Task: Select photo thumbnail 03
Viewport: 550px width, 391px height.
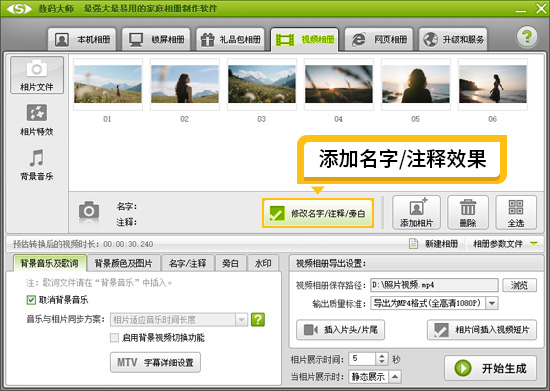Action: (x=262, y=85)
